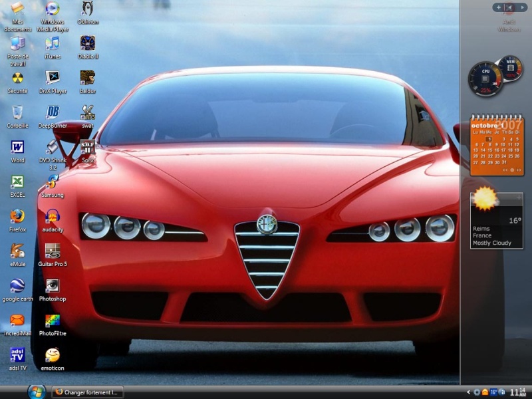Select the eMule desktop icon
The height and width of the screenshot is (399, 532).
(18, 256)
